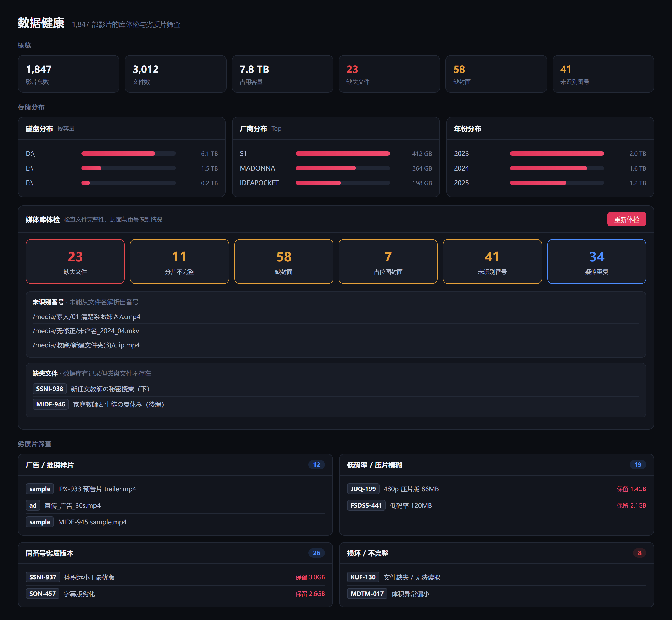The width and height of the screenshot is (672, 620).
Task: Click the 影片总数 overview card showing 1,847
Action: [68, 74]
